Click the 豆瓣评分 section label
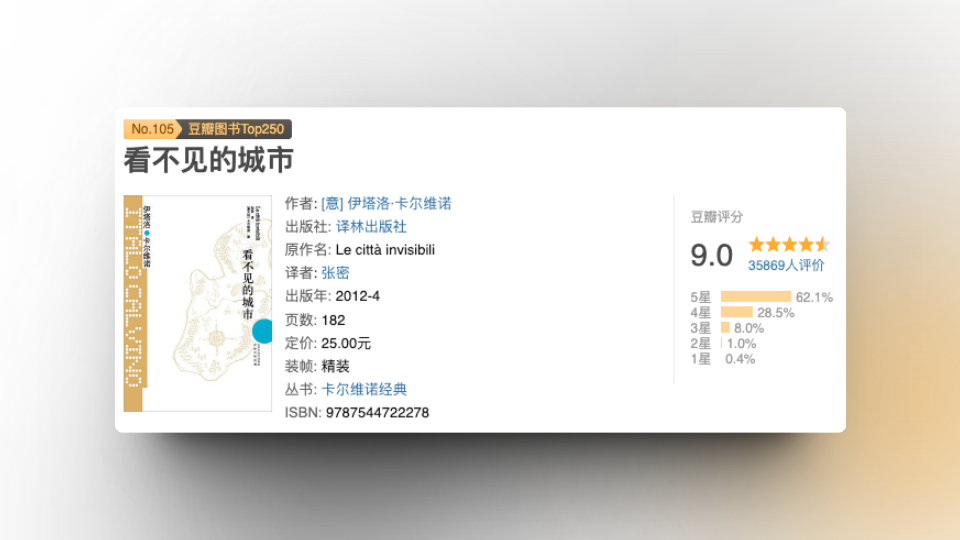Screen dimensions: 960x540 [717, 217]
